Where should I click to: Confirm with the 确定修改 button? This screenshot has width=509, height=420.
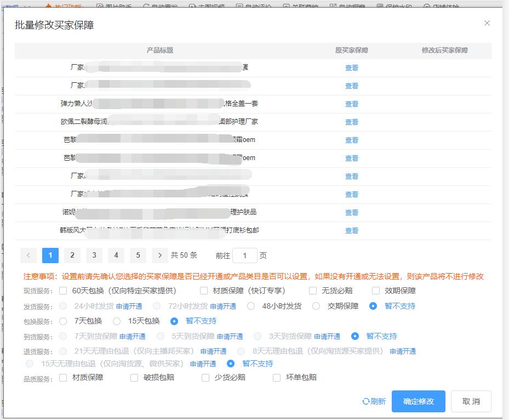pyautogui.click(x=419, y=401)
